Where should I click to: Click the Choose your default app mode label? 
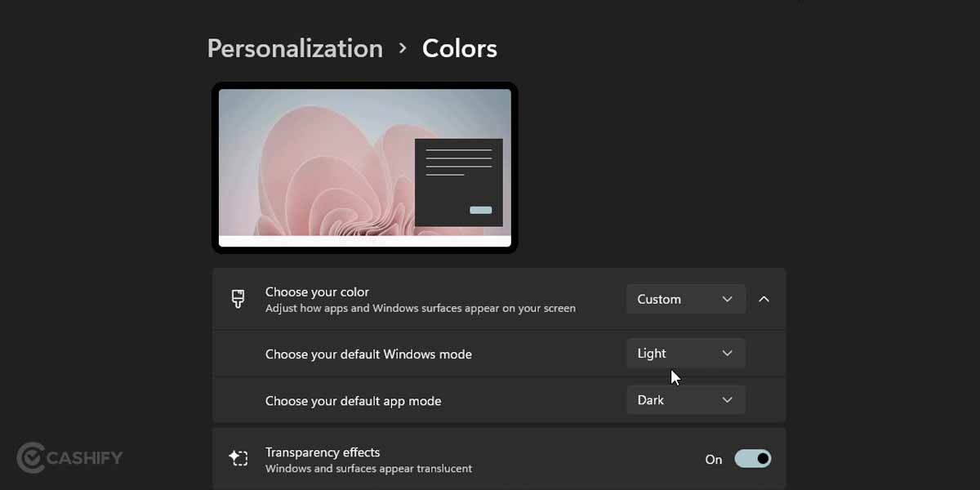coord(353,399)
